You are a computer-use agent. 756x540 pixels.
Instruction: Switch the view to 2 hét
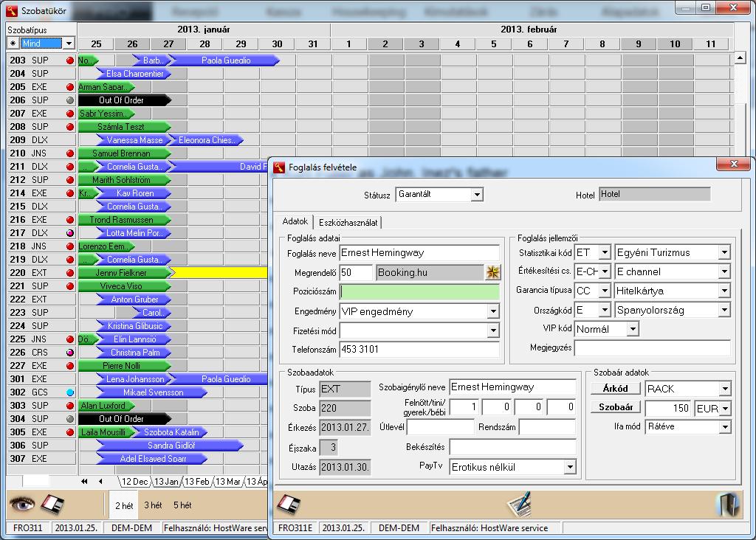124,505
